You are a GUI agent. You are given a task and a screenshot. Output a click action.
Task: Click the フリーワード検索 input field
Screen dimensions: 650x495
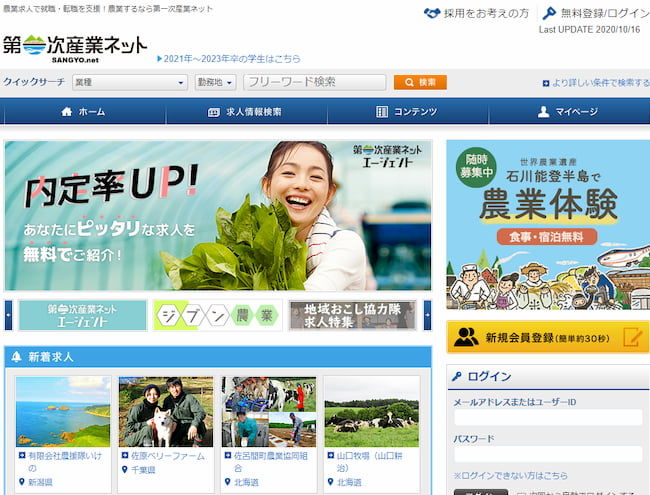point(315,82)
